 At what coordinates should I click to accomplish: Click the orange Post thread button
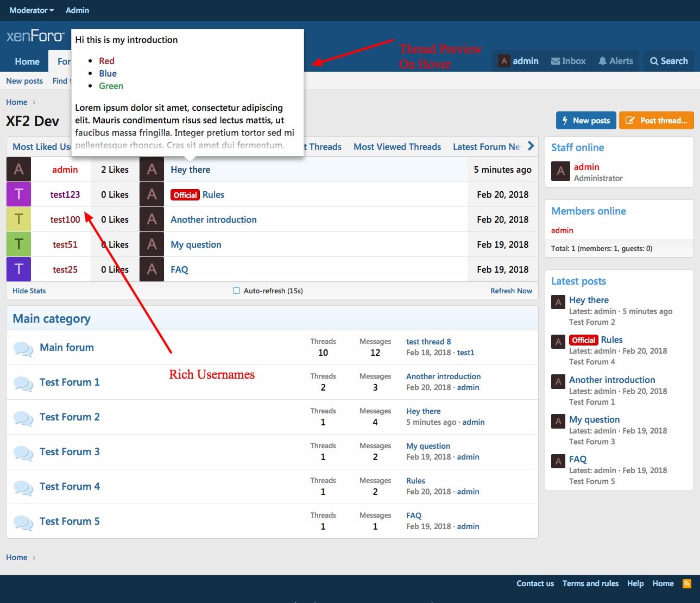[656, 121]
